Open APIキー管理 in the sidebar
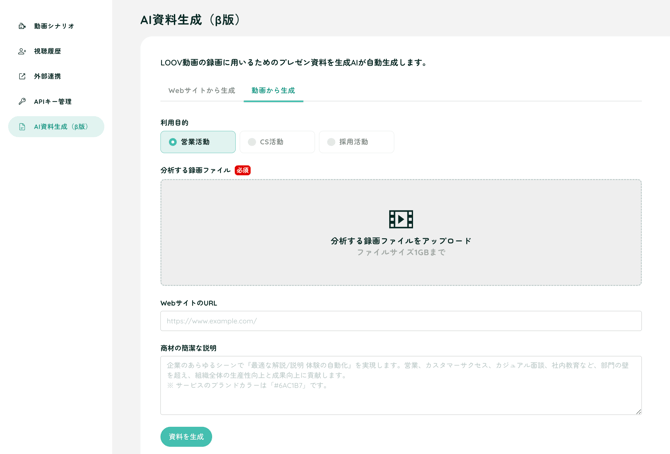This screenshot has width=670, height=454. click(x=52, y=101)
